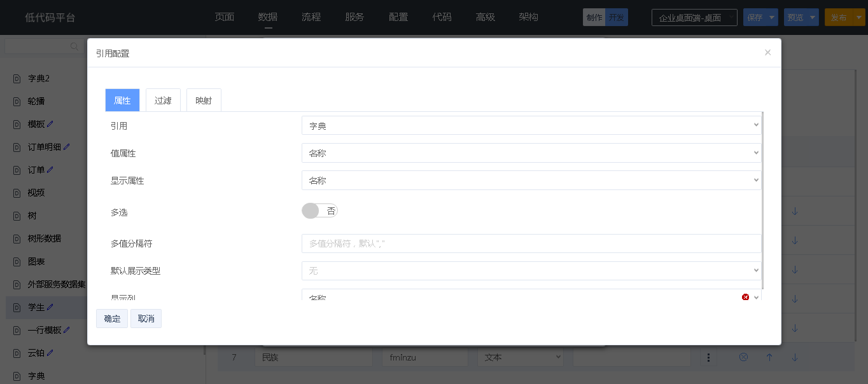Click the dialog's vertical scrollbar
Viewport: 868px width, 384px height.
click(x=762, y=200)
